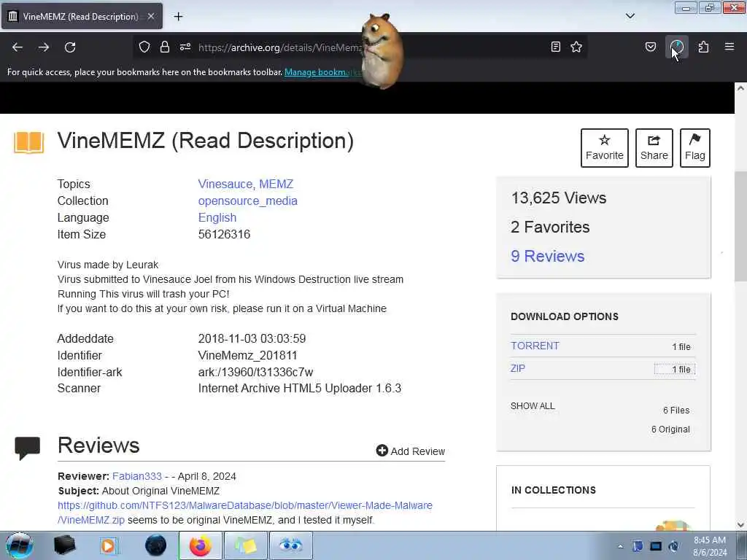Open the tray network monitor icon
747x560 pixels.
(656, 546)
